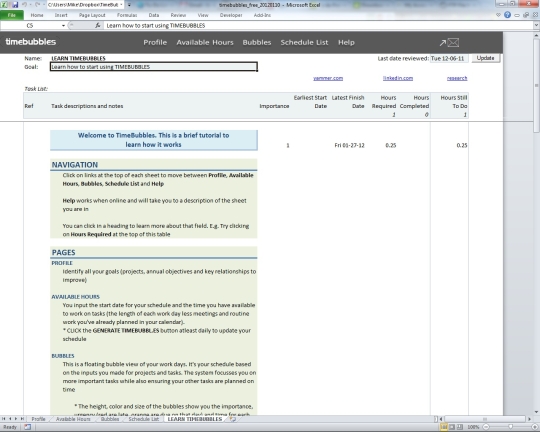Click the Hours Required column heading
Image resolution: width=540 pixels, height=432 pixels.
click(x=384, y=102)
